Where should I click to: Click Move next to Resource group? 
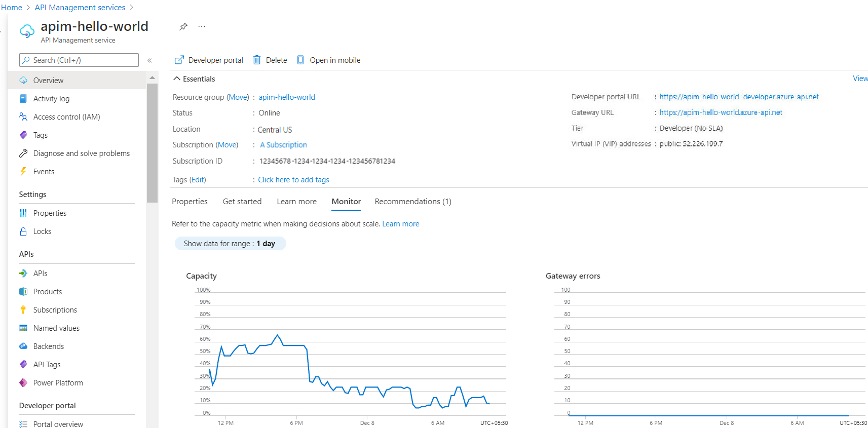[x=238, y=97]
